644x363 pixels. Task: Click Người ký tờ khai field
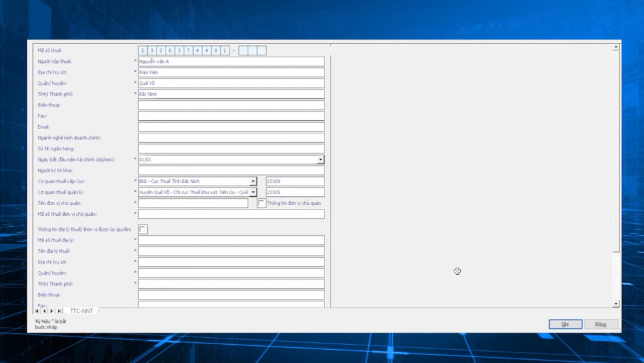(x=231, y=170)
